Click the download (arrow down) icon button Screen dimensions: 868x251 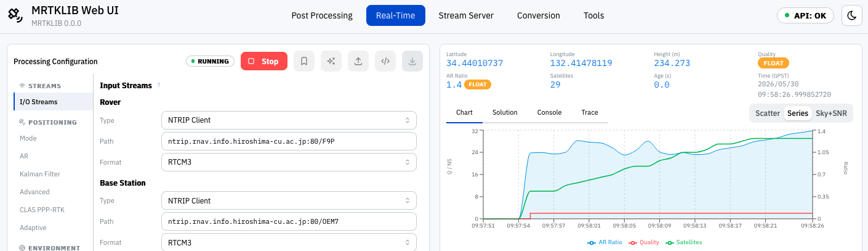coord(412,61)
